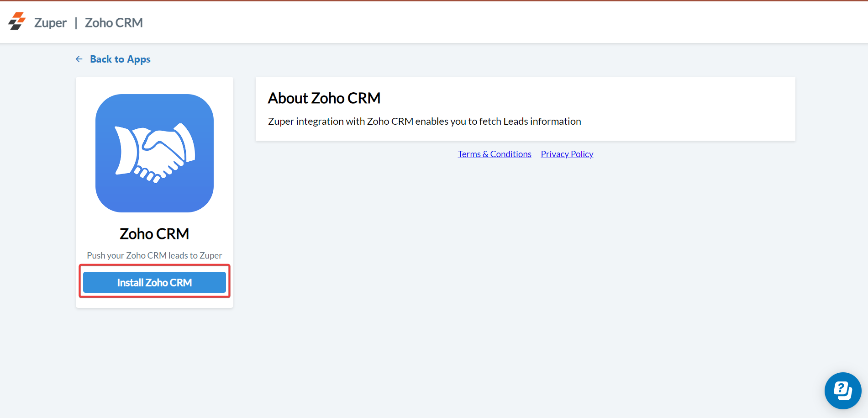This screenshot has height=418, width=868.
Task: Click the About Zoho CRM heading
Action: pos(324,98)
